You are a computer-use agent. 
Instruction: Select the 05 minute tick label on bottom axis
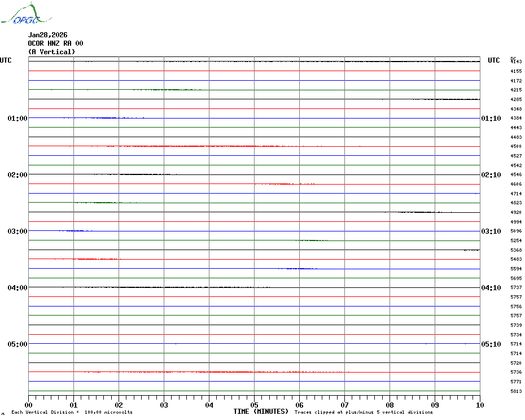(x=254, y=405)
